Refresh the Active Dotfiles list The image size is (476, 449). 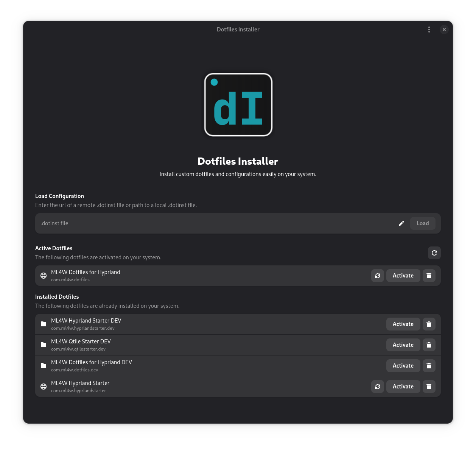pos(434,253)
